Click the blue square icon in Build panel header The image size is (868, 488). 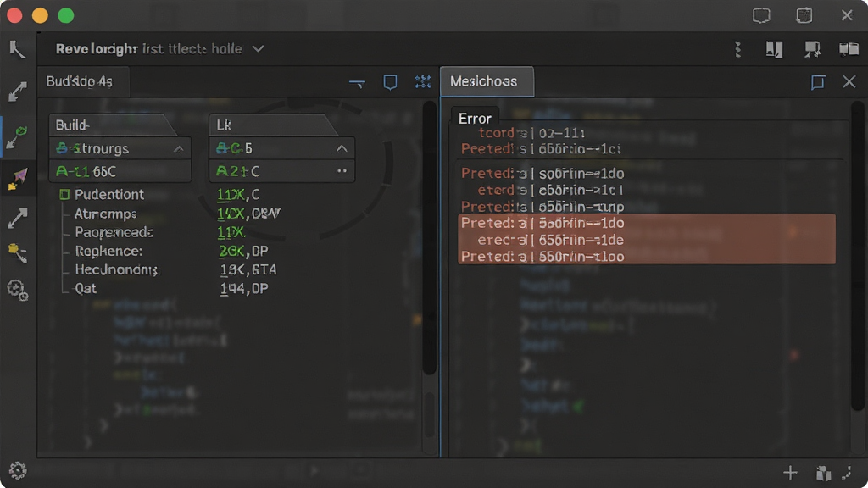coord(390,82)
